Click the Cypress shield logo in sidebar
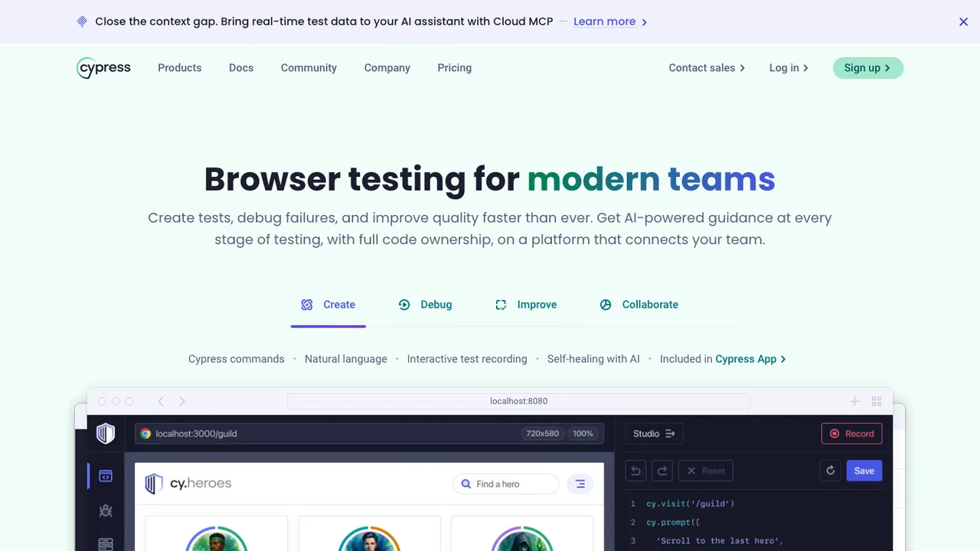This screenshot has height=551, width=980. click(106, 434)
